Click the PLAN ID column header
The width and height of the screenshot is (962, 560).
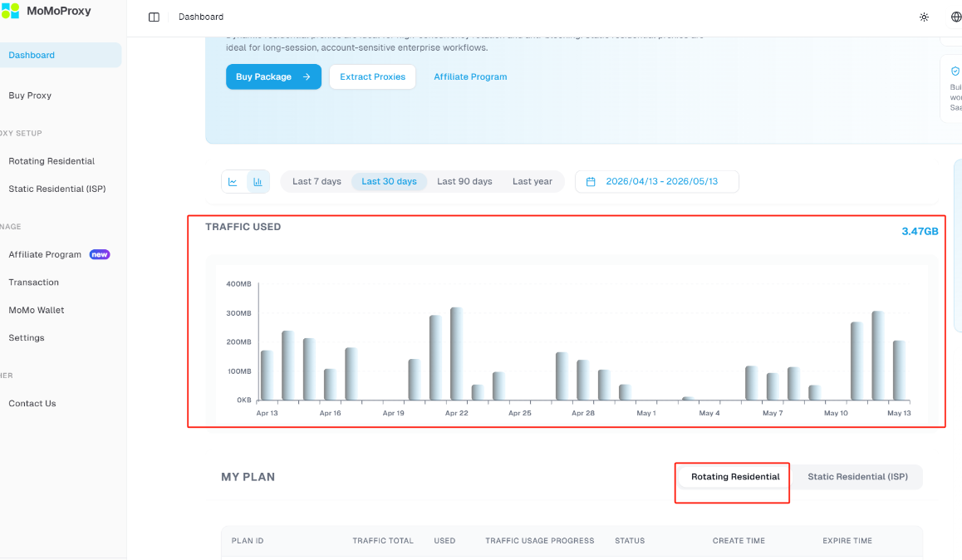pos(248,541)
